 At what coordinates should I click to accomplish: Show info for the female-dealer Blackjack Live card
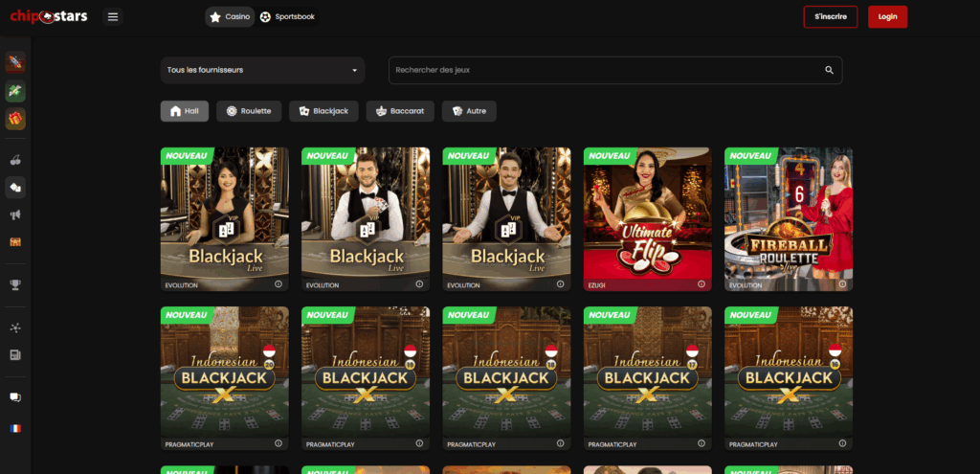pyautogui.click(x=278, y=284)
